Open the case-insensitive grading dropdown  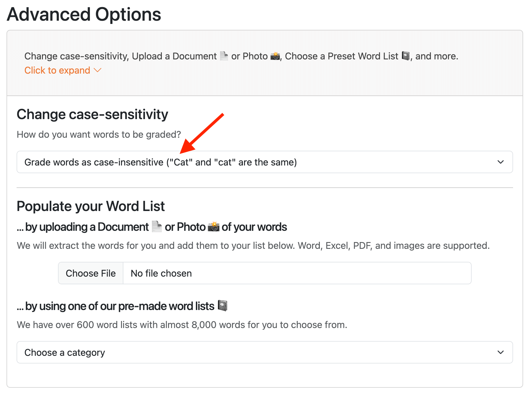point(265,162)
